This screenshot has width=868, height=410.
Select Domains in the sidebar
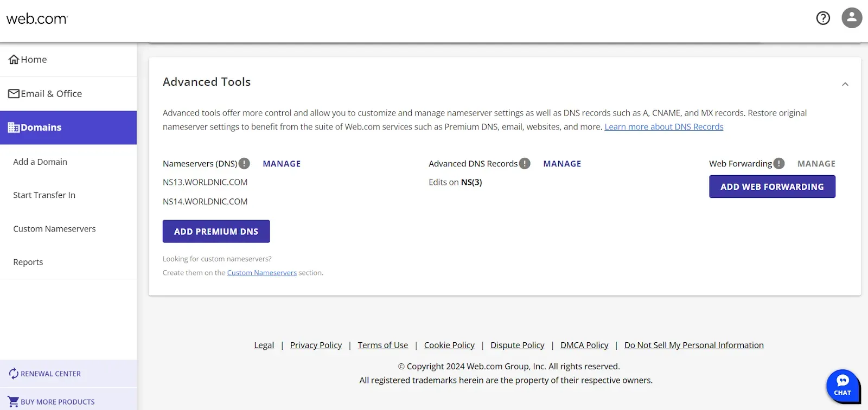pyautogui.click(x=68, y=127)
